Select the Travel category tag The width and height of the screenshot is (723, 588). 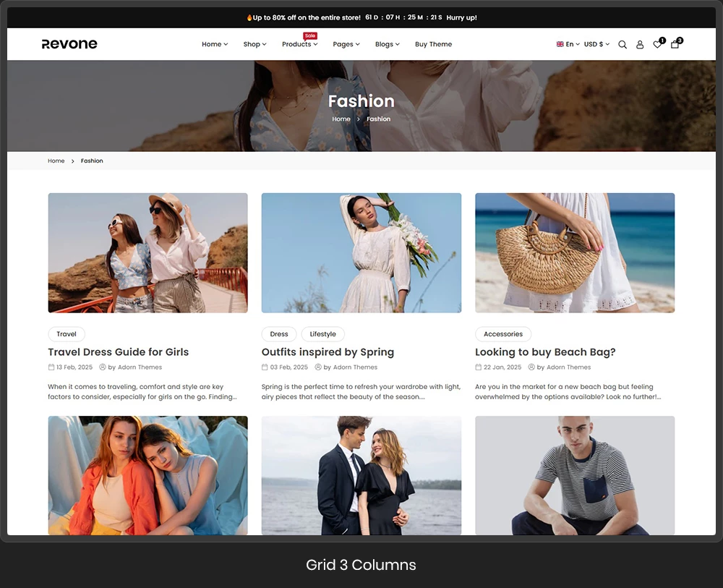67,334
